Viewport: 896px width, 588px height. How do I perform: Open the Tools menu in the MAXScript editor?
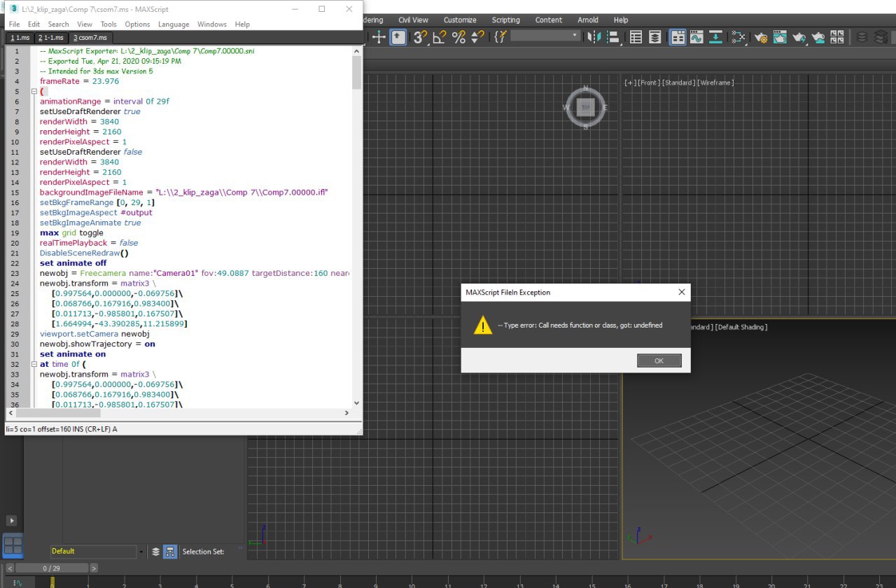coord(108,24)
